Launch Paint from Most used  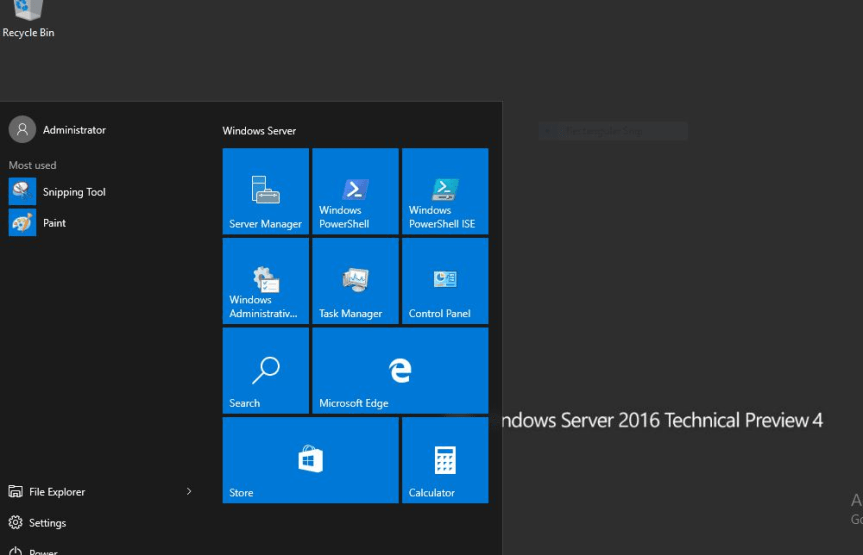[54, 223]
